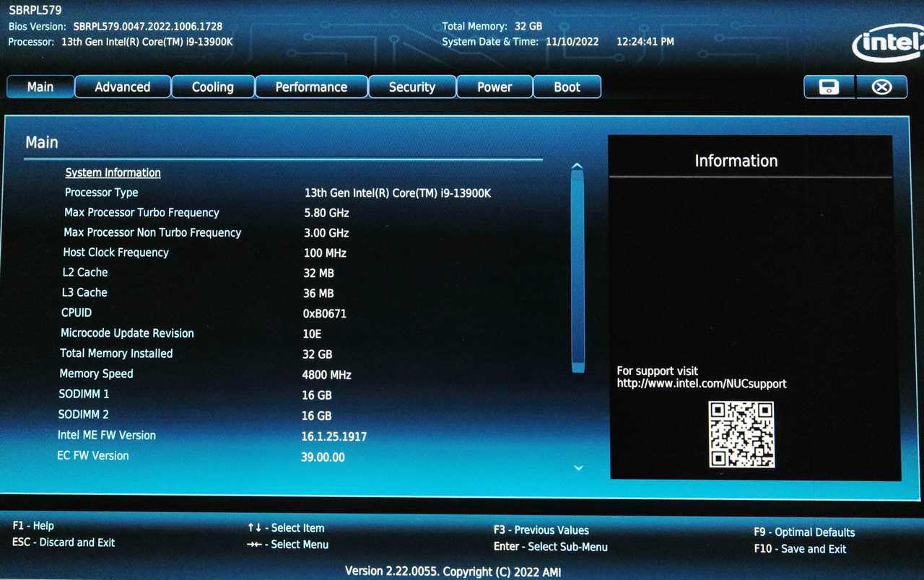Select the Total Memory Installed label
Viewport: 924px width, 580px height.
click(x=116, y=353)
